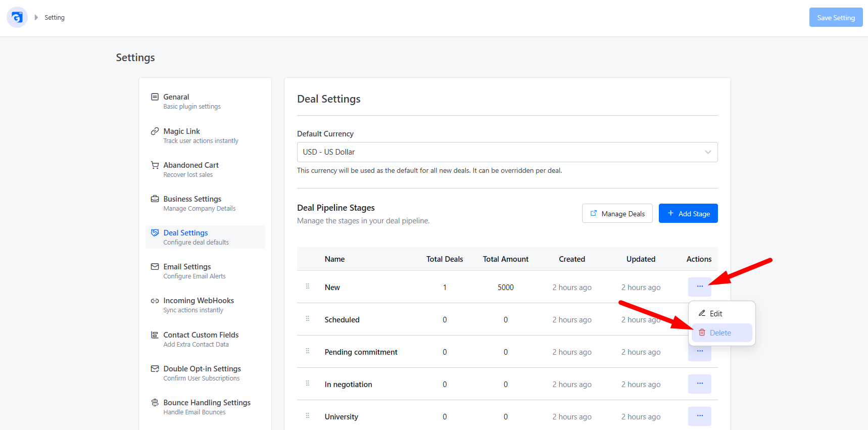Viewport: 868px width, 430px height.
Task: Click the Contact Custom Fields icon
Action: pos(155,335)
